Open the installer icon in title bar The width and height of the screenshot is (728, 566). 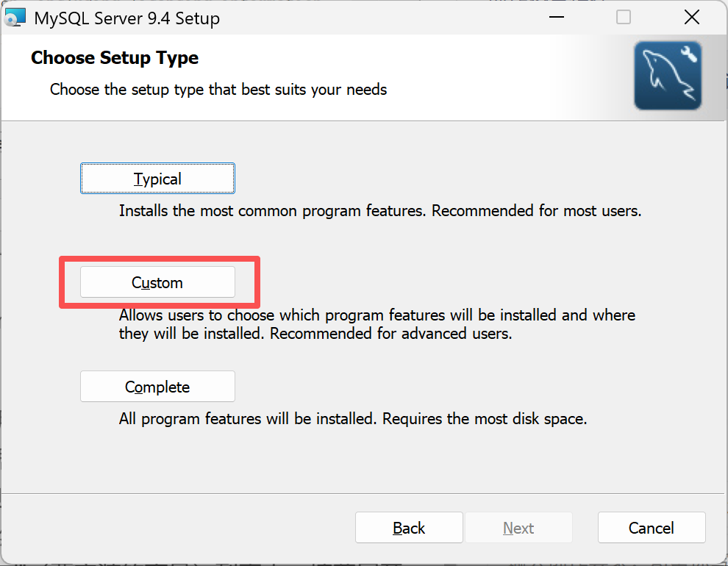coord(15,18)
